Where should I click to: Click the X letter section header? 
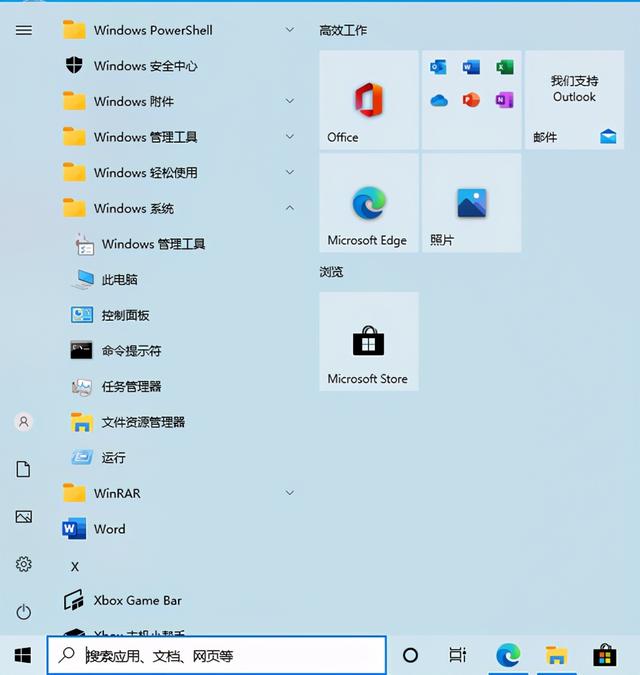[x=75, y=567]
